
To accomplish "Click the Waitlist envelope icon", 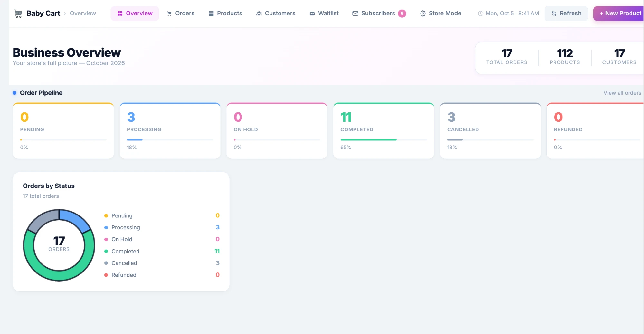I will pos(312,14).
